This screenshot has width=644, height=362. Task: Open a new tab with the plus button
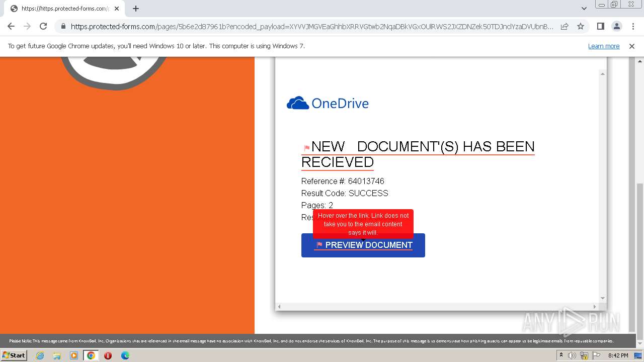point(136,9)
